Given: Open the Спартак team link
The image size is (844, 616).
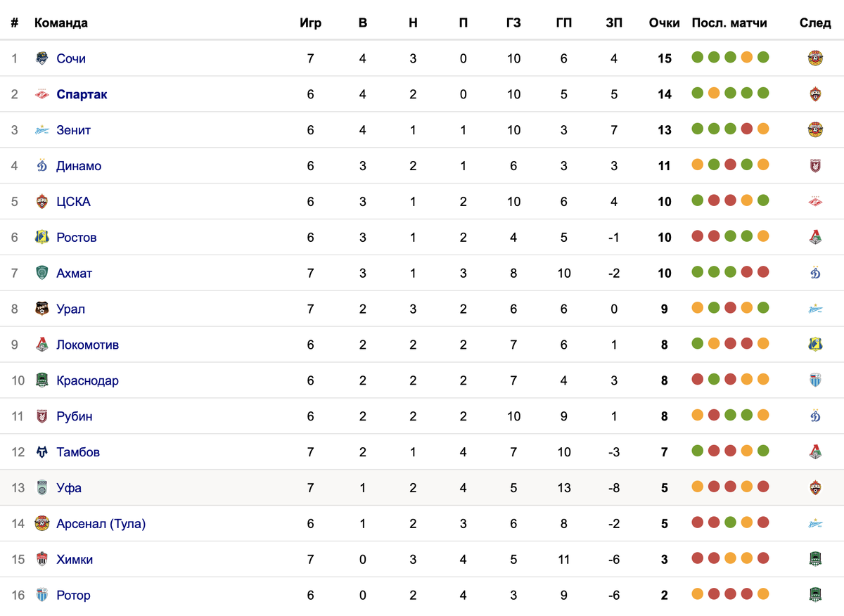Looking at the screenshot, I should [82, 94].
